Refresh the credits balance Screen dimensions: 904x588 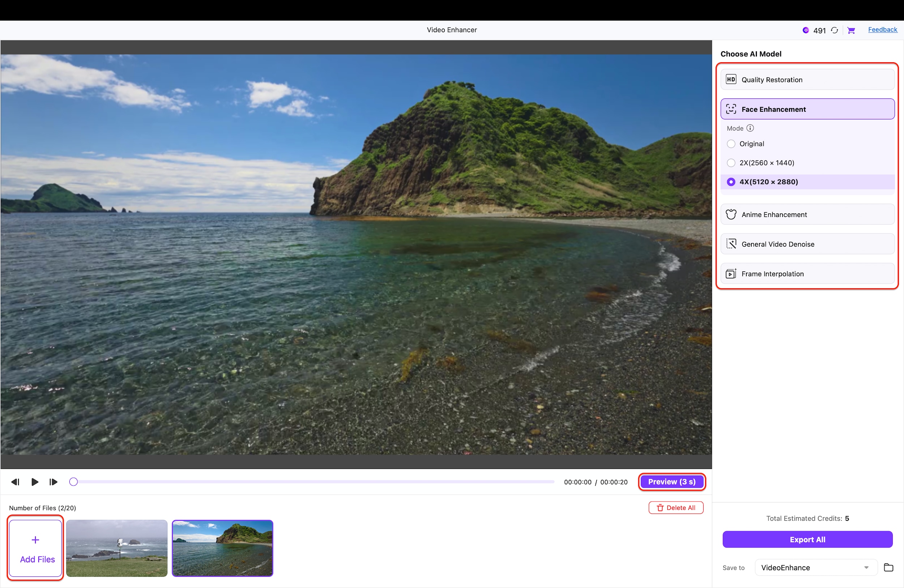point(834,30)
